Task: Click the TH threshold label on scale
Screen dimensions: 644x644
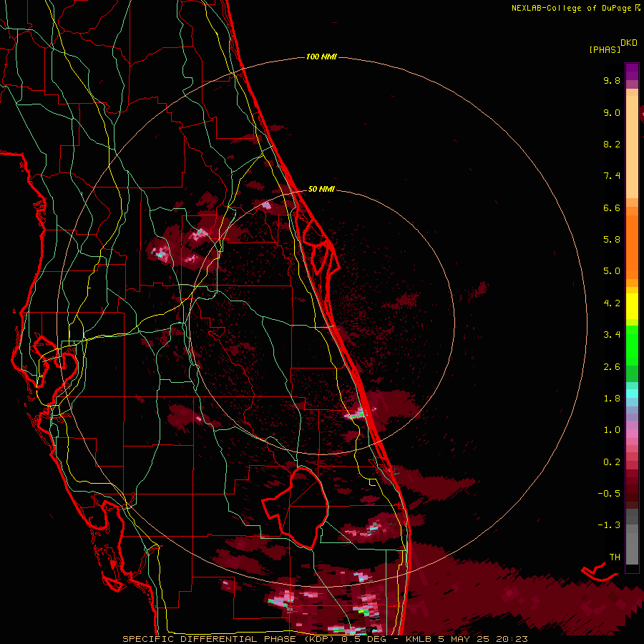Action: tap(615, 557)
